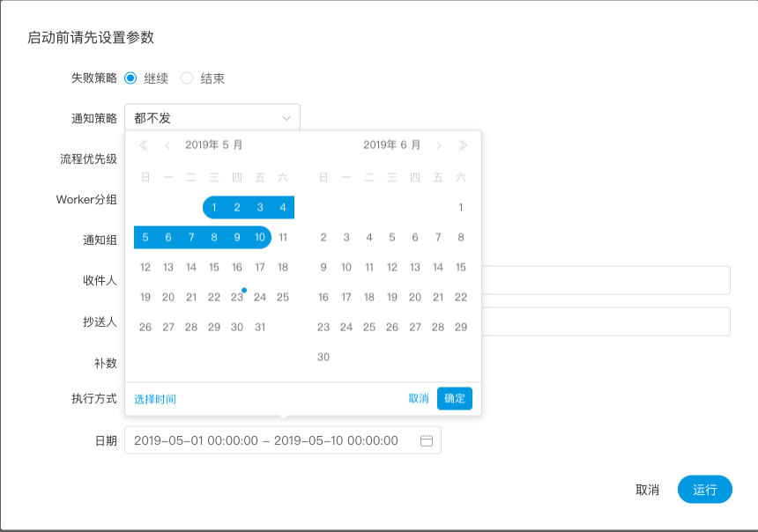Choose June 1 in right calendar
Screen dimensions: 758x532
[461, 207]
